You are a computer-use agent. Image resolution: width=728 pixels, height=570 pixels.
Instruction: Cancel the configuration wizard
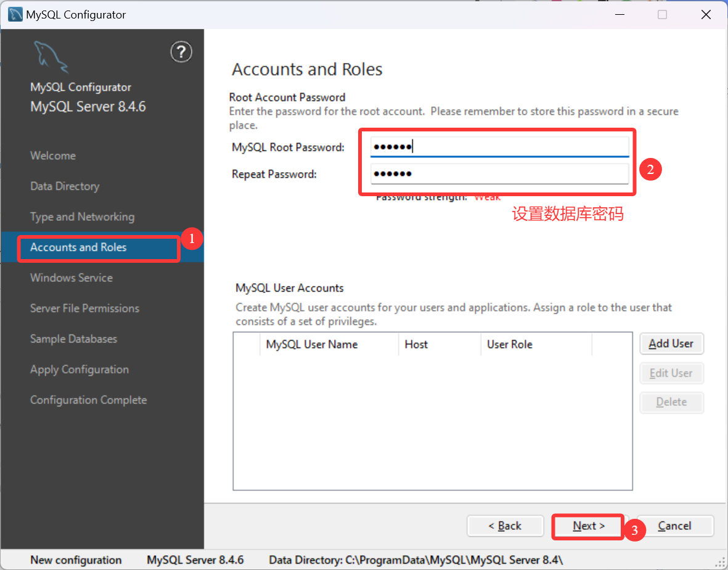tap(674, 526)
